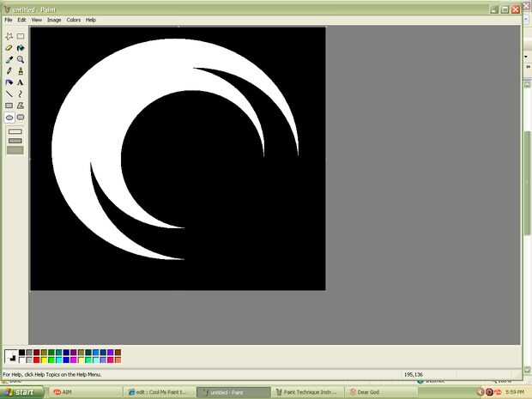Open the View menu
Image resolution: width=532 pixels, height=399 pixels.
(37, 20)
